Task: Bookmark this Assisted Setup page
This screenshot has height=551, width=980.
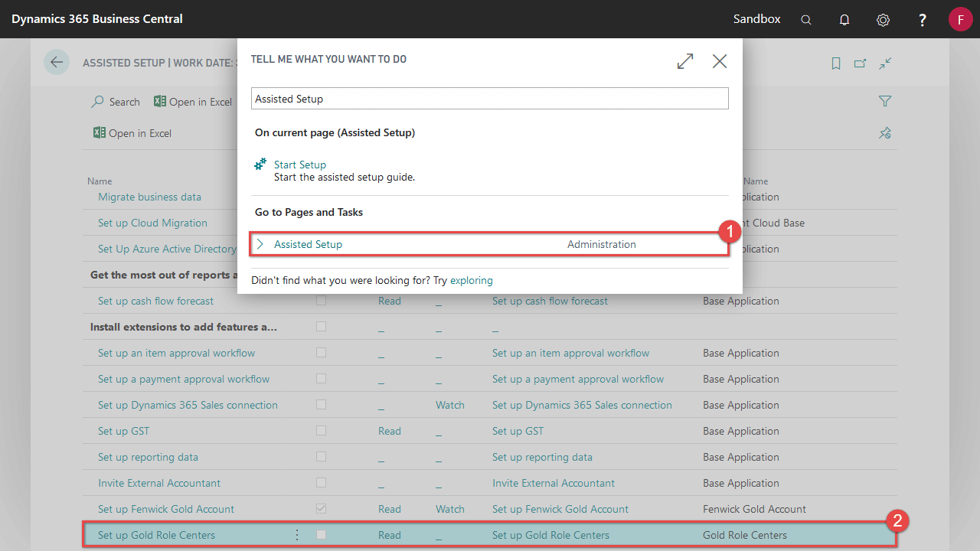Action: (836, 64)
